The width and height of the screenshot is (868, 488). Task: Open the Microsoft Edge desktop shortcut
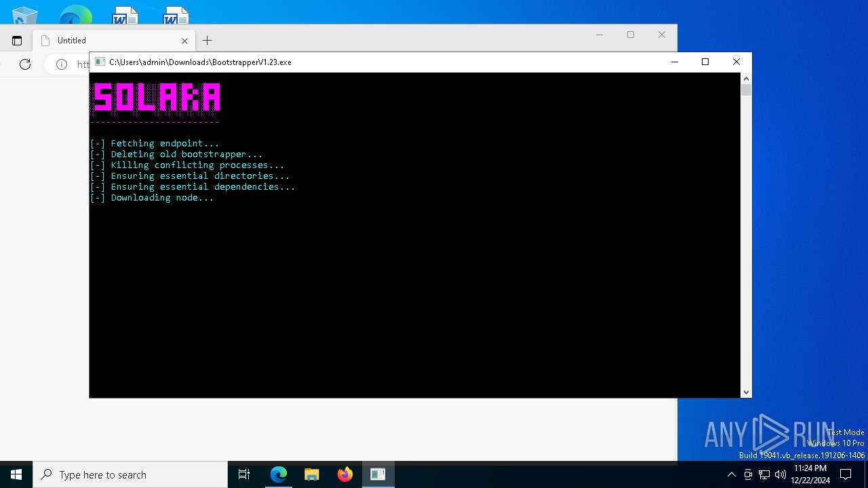coord(76,14)
